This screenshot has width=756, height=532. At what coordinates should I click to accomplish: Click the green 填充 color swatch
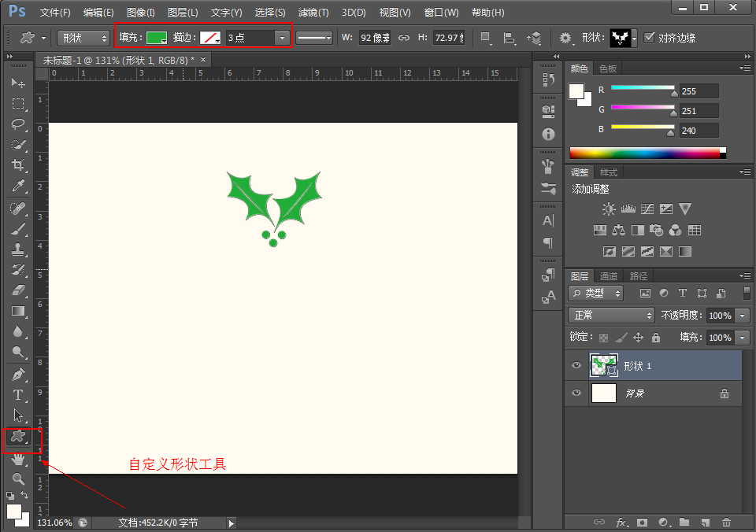click(157, 38)
